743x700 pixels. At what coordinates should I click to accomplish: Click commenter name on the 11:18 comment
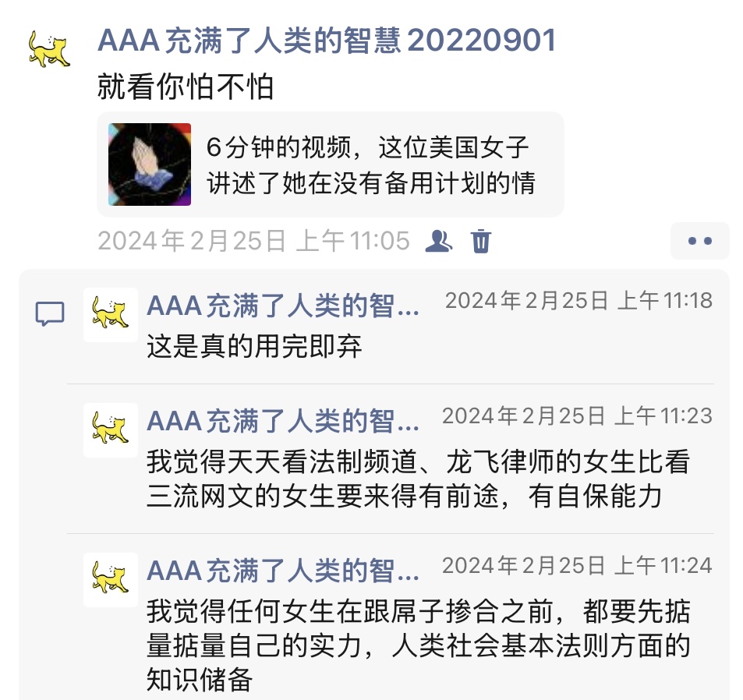point(283,306)
